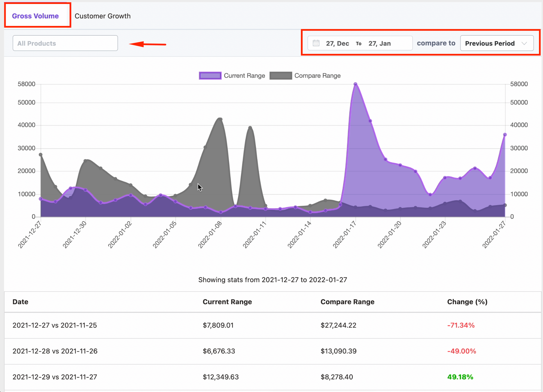Click the 2021-12-30 x-axis label

75,235
